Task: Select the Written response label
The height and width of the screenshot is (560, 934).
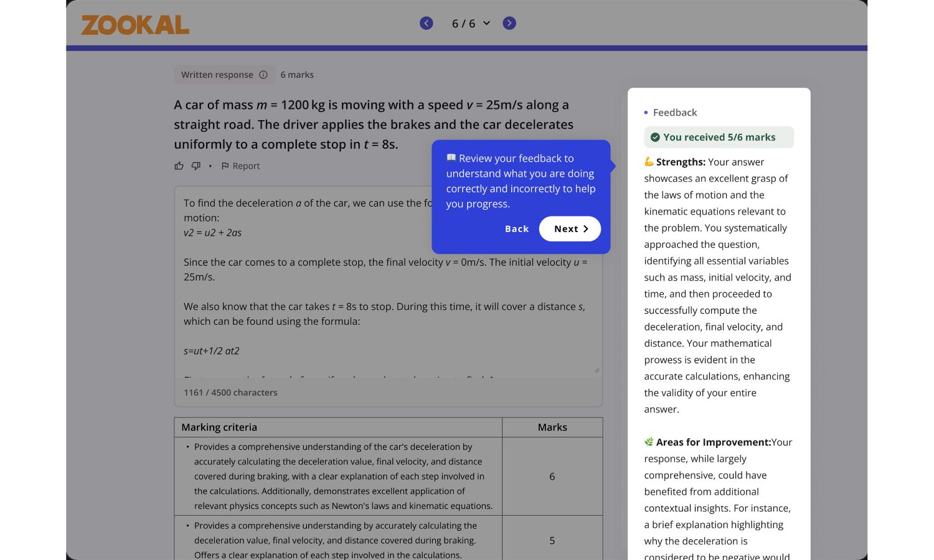Action: coord(217,75)
